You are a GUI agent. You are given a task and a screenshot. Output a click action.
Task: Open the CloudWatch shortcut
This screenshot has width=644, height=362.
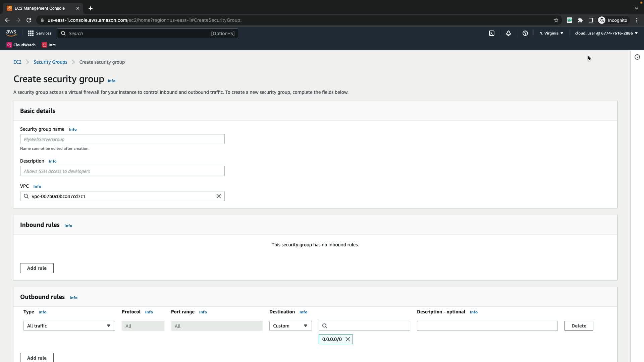pos(21,45)
